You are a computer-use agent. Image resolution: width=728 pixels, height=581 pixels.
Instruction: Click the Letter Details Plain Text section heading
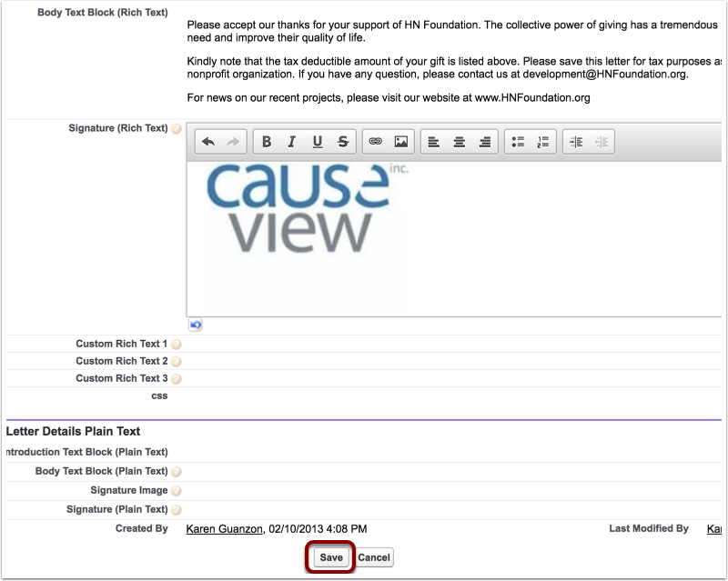click(x=73, y=431)
